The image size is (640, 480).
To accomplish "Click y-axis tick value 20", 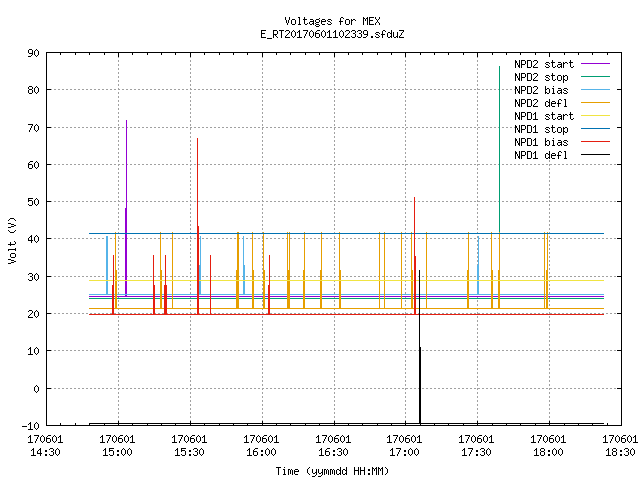I will (33, 314).
